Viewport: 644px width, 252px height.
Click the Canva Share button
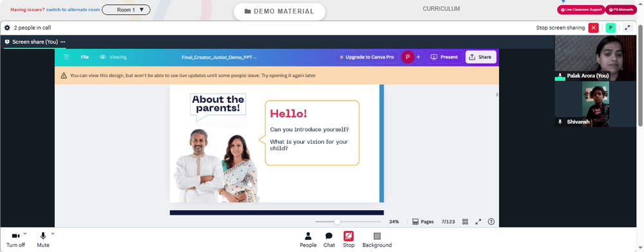click(x=480, y=57)
